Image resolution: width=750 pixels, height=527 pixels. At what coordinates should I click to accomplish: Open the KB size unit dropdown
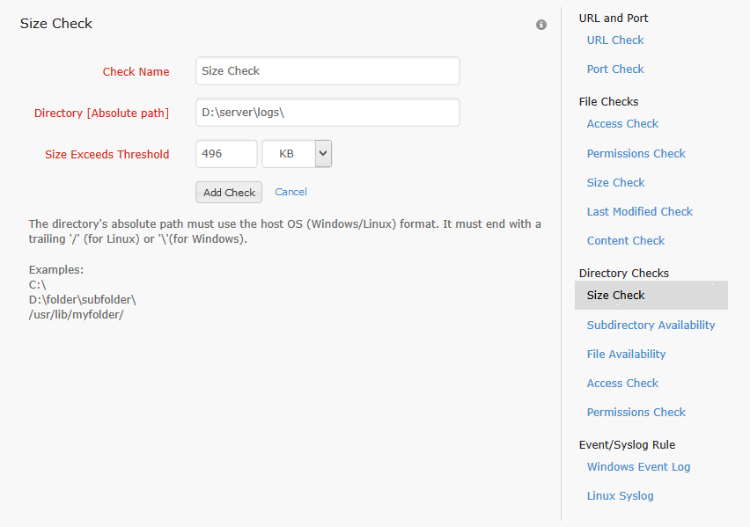[297, 154]
